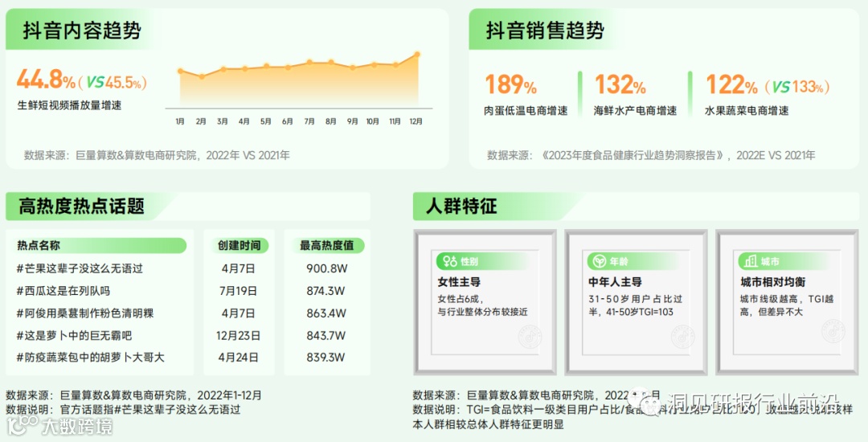Click the 4月24日 creation date
This screenshot has height=442, width=868.
pos(238,358)
